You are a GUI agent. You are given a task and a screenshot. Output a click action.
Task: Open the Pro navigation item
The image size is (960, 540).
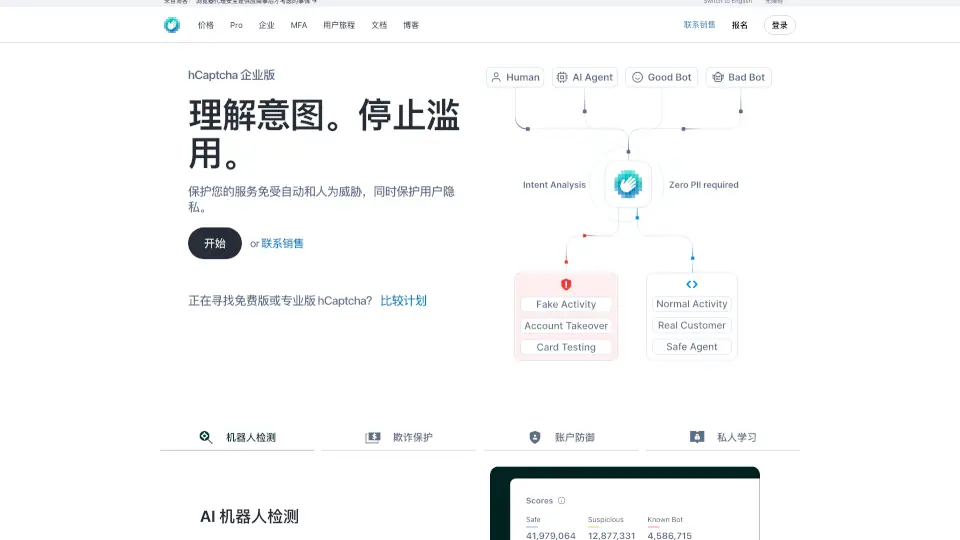236,25
